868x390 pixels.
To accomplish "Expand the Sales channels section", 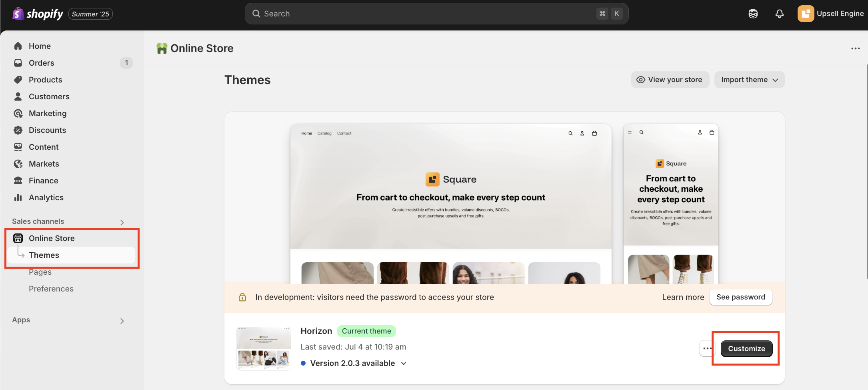I will 122,222.
